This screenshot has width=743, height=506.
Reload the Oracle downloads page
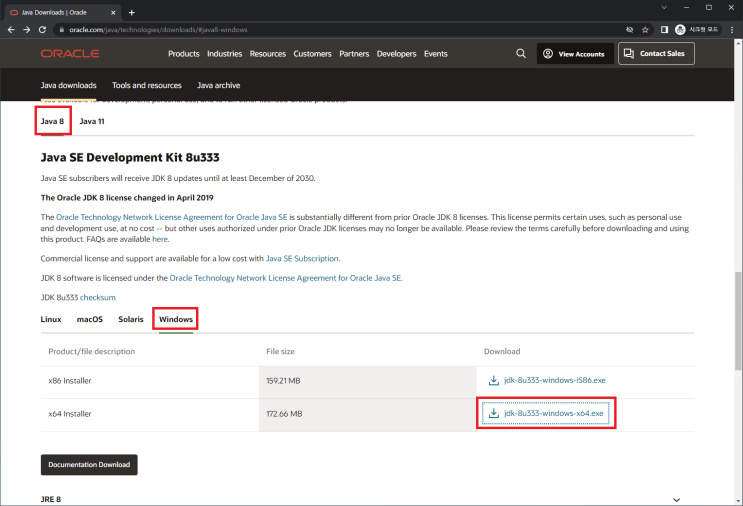(43, 29)
